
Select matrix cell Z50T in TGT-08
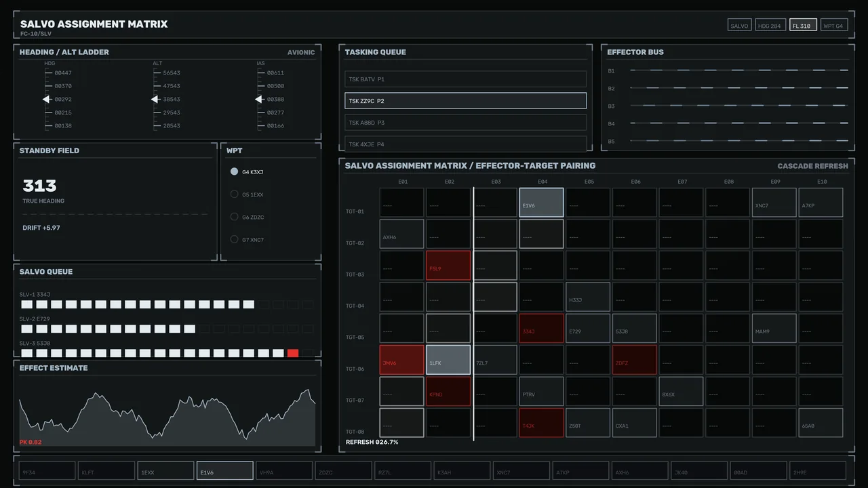(x=588, y=423)
